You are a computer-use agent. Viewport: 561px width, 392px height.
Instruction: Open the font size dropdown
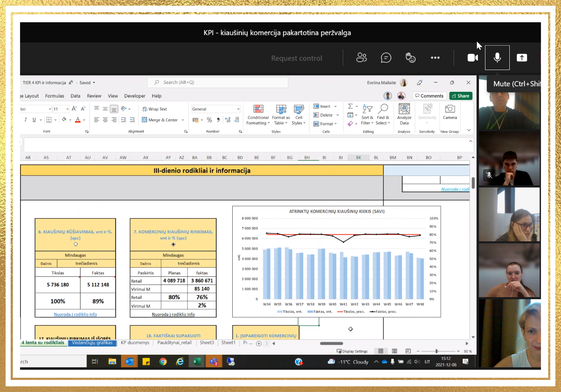pyautogui.click(x=68, y=109)
